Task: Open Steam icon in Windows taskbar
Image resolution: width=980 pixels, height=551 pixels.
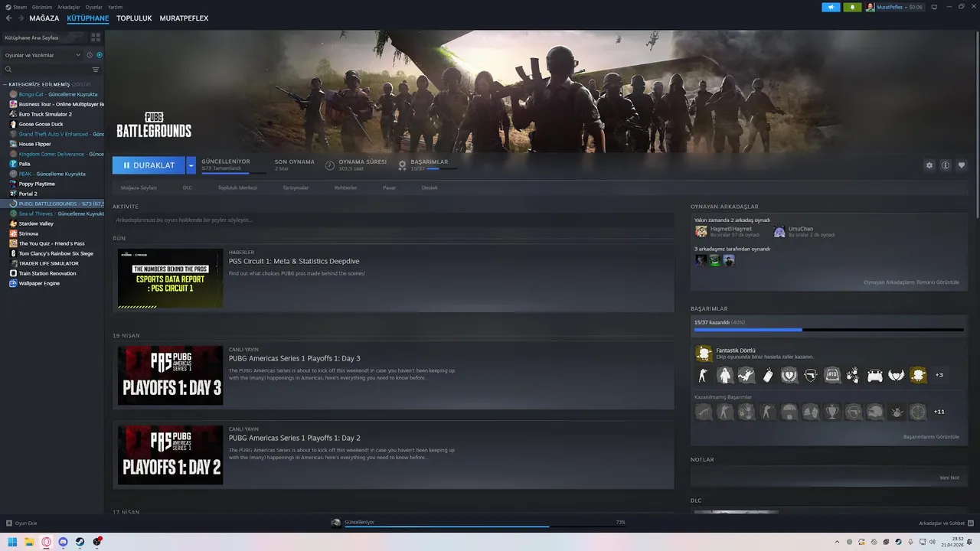Action: coord(80,542)
